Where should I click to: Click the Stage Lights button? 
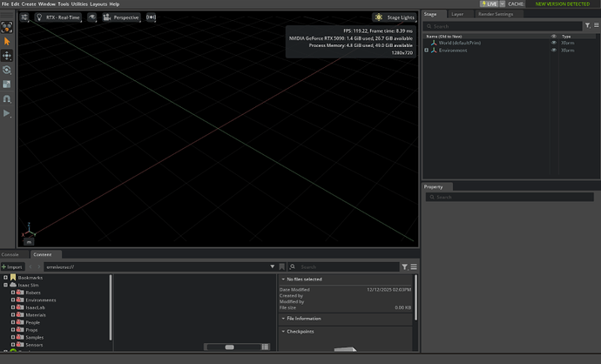[x=392, y=17]
